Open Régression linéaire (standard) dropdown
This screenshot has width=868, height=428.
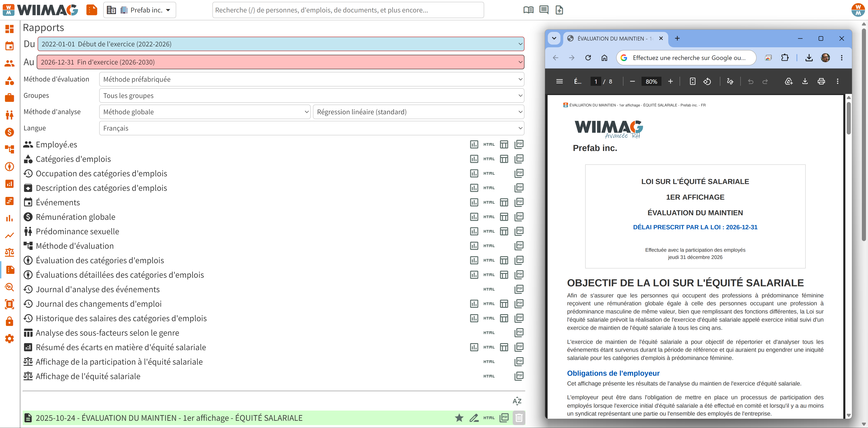click(418, 112)
